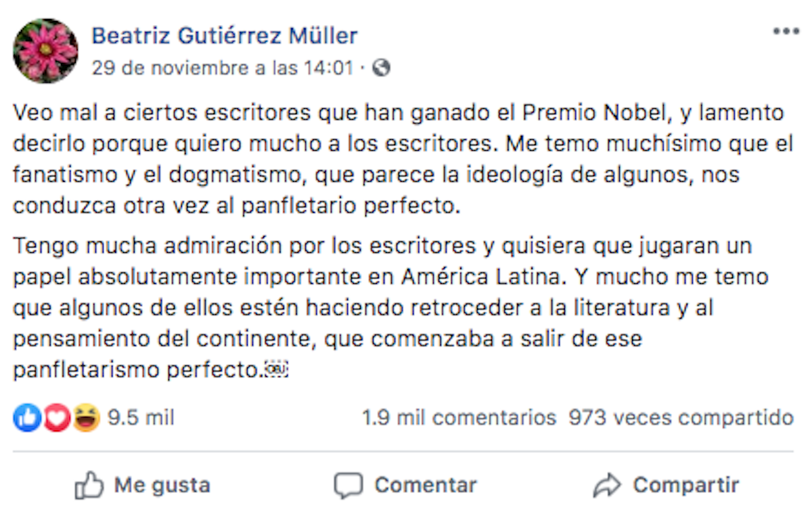Open Beatriz Gutiérrez Müller's profile name link
The image size is (812, 518).
[225, 35]
